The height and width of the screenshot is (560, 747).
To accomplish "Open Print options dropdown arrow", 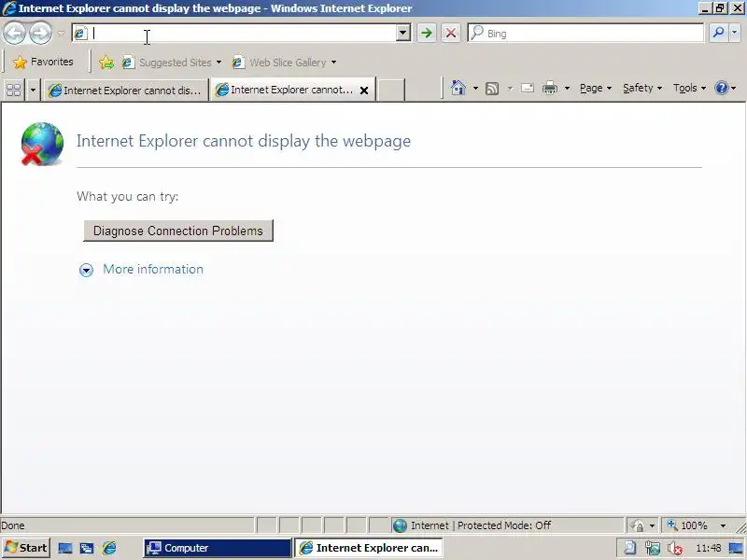I will [567, 88].
